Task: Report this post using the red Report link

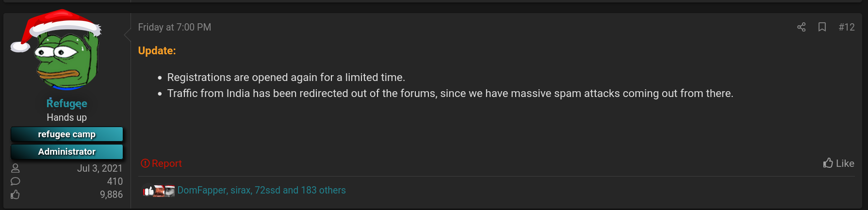Action: [x=161, y=163]
